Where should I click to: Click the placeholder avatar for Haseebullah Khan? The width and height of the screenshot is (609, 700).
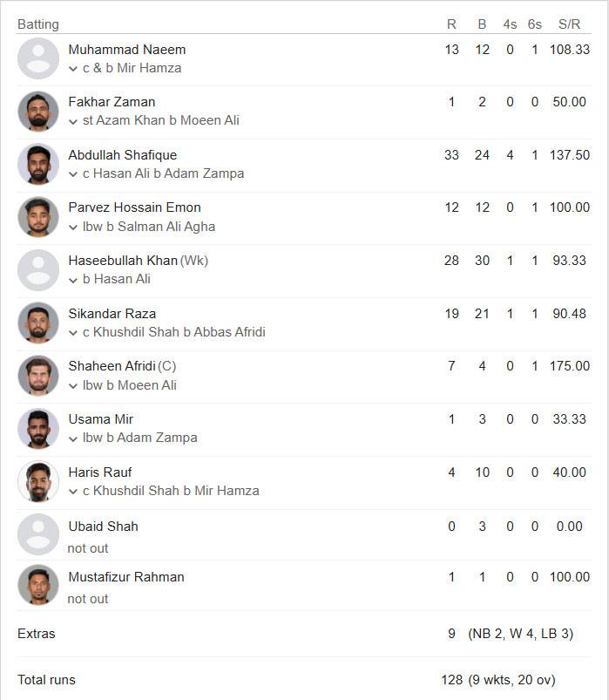[x=38, y=270]
